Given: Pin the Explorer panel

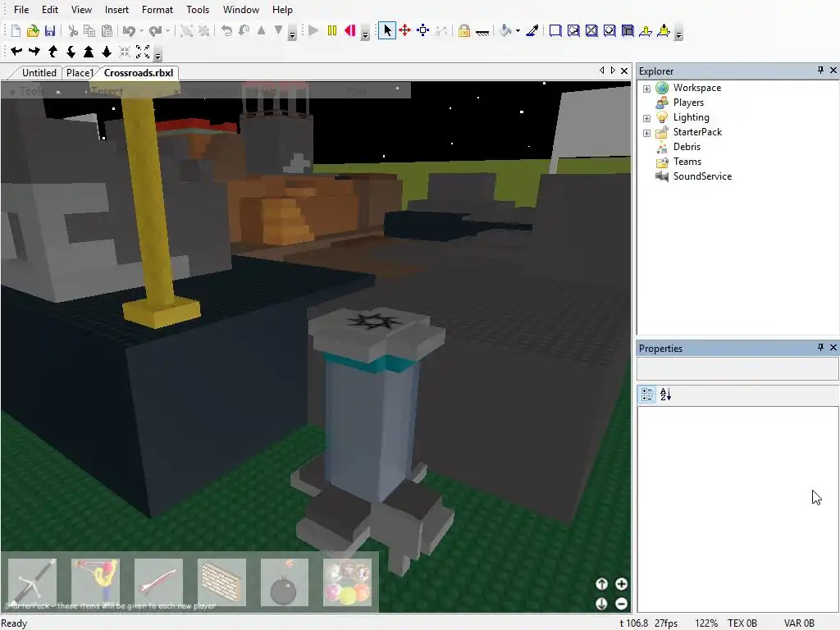Looking at the screenshot, I should coord(820,71).
